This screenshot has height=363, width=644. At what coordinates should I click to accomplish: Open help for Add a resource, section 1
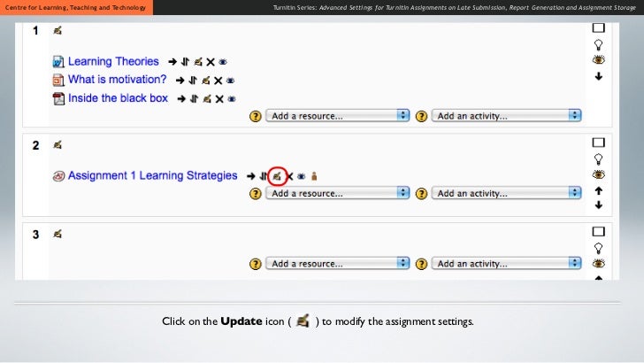click(256, 116)
